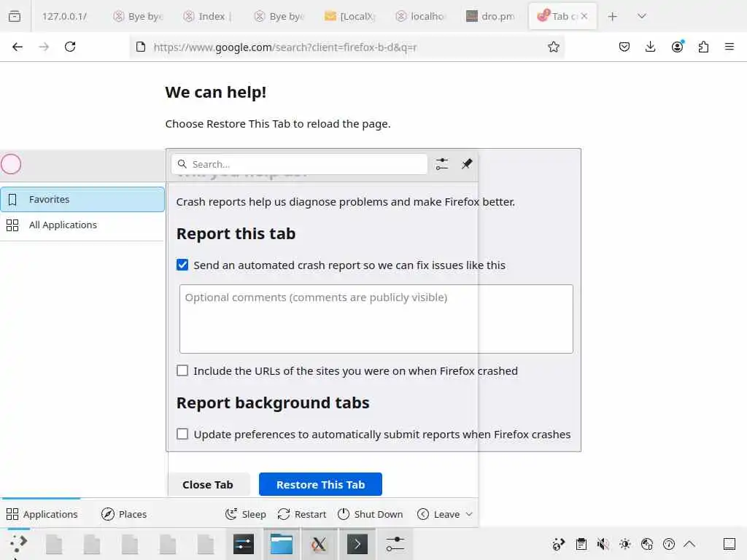
Task: Open the brightness tray icon
Action: coord(625,544)
